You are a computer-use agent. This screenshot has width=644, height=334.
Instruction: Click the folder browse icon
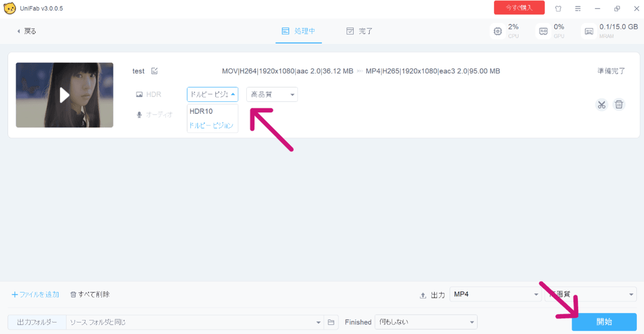[x=331, y=323]
